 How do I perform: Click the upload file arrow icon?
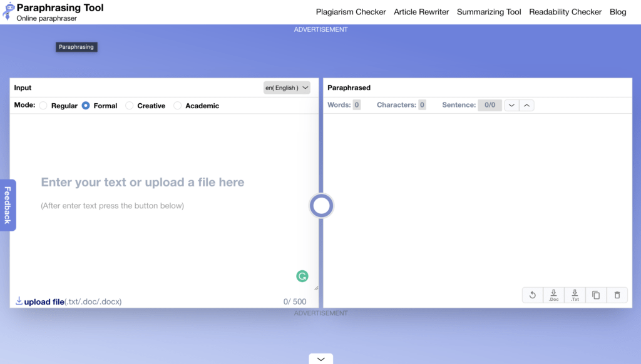(19, 301)
